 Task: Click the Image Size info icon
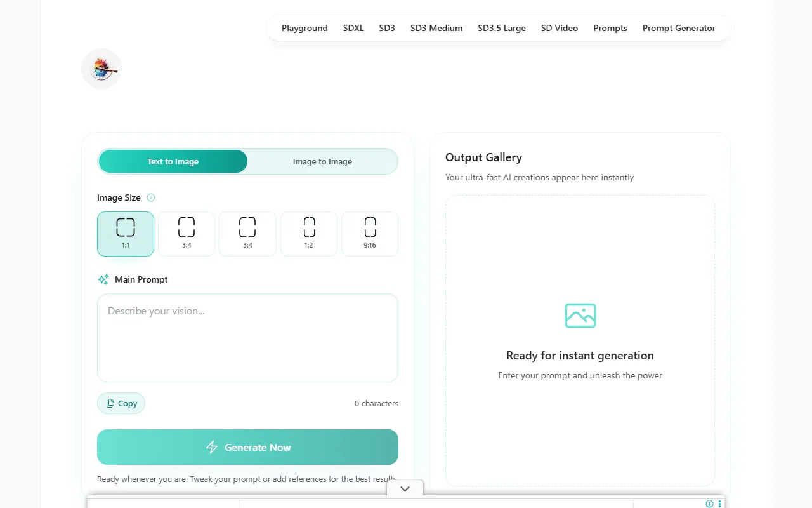[x=151, y=197]
